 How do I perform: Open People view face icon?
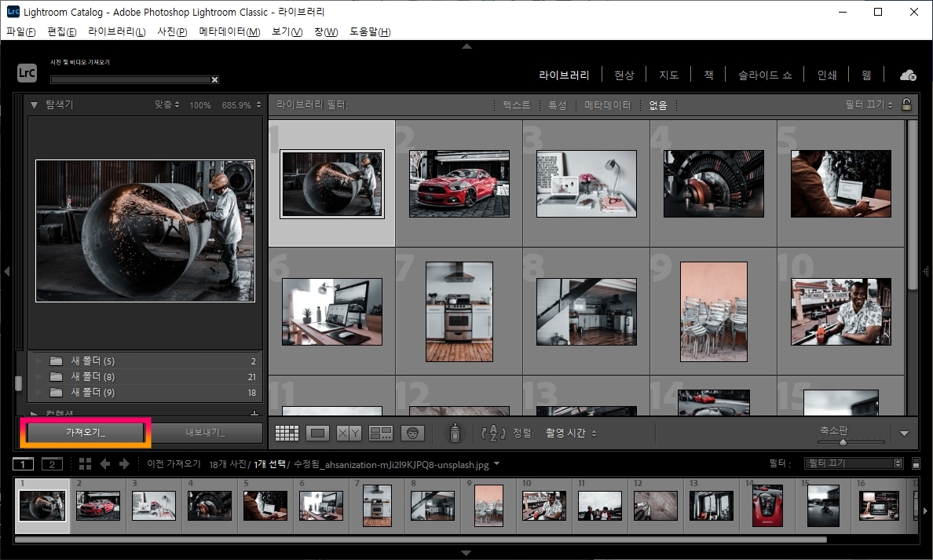pos(412,434)
